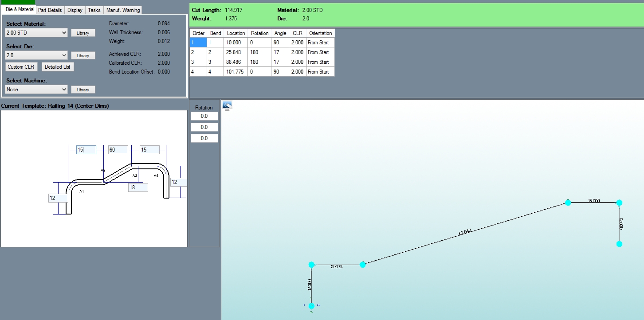The height and width of the screenshot is (320, 644).
Task: Click the Cut Length value 114.917
Action: 234,10
